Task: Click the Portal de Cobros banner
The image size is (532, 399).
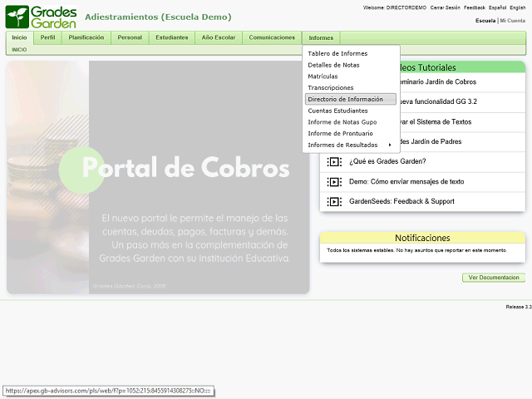Action: tap(158, 177)
